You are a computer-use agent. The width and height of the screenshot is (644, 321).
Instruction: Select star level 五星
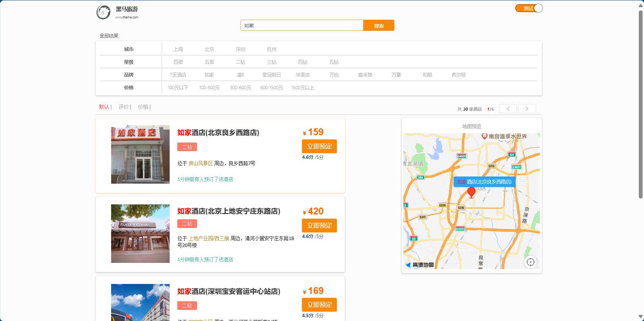[209, 62]
